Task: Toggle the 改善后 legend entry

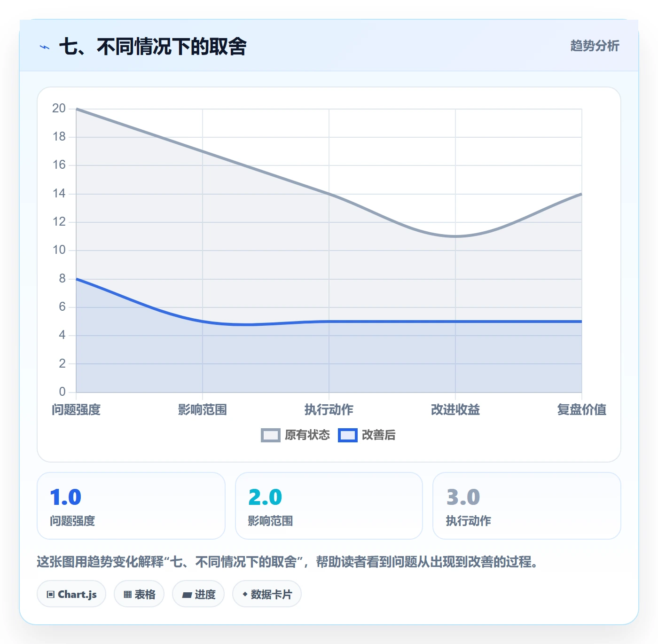Action: (367, 435)
